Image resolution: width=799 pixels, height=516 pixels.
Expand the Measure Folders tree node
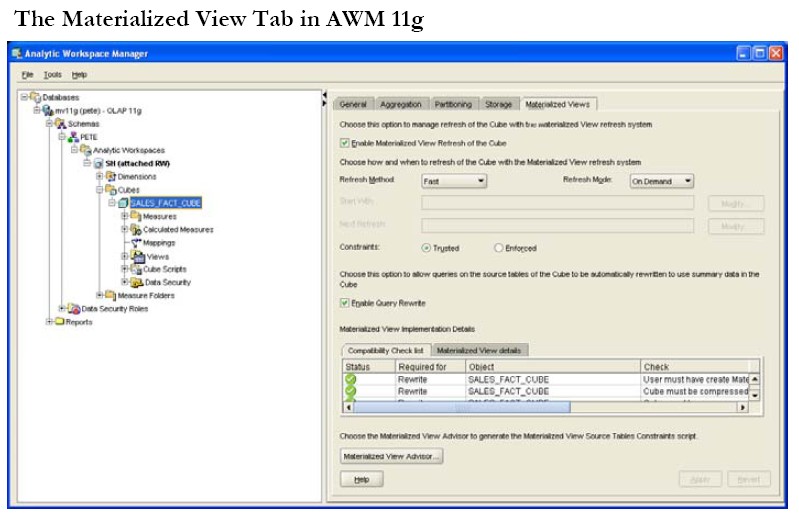[99, 295]
